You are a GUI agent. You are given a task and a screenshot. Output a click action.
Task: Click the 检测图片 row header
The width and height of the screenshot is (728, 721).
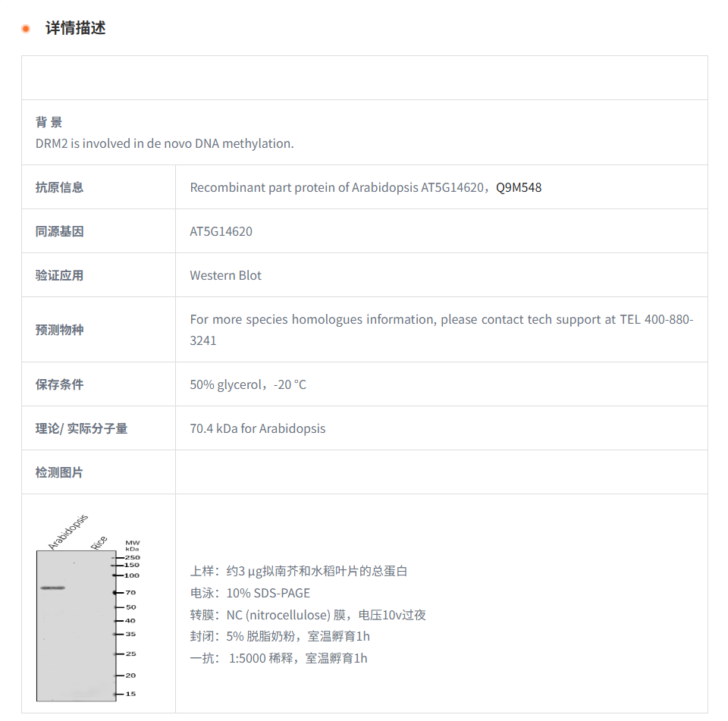(59, 472)
